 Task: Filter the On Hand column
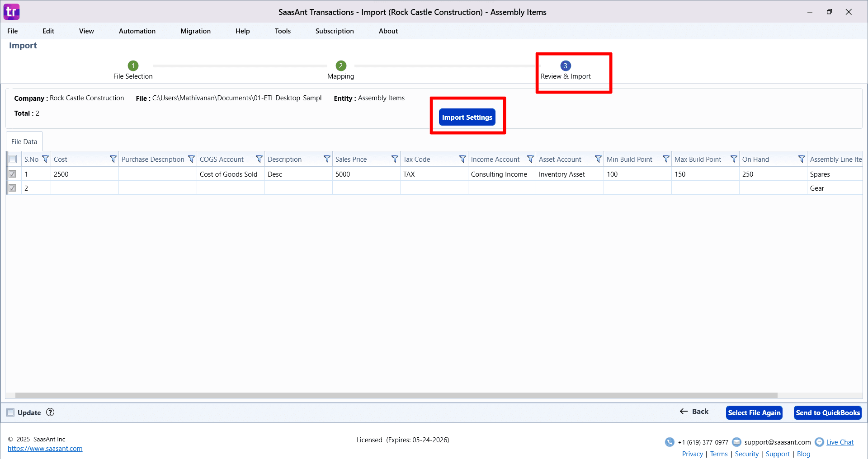(x=802, y=159)
